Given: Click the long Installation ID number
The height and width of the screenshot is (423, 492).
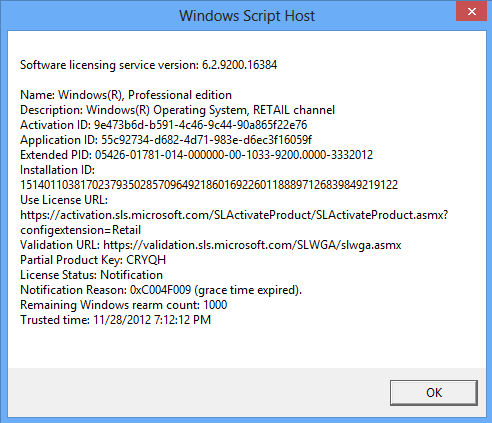Looking at the screenshot, I should 209,185.
